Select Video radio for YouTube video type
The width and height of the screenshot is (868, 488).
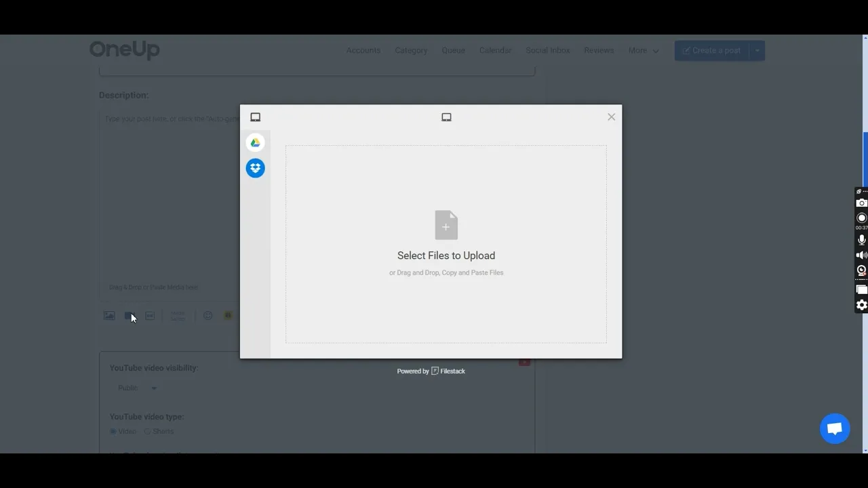pyautogui.click(x=113, y=431)
